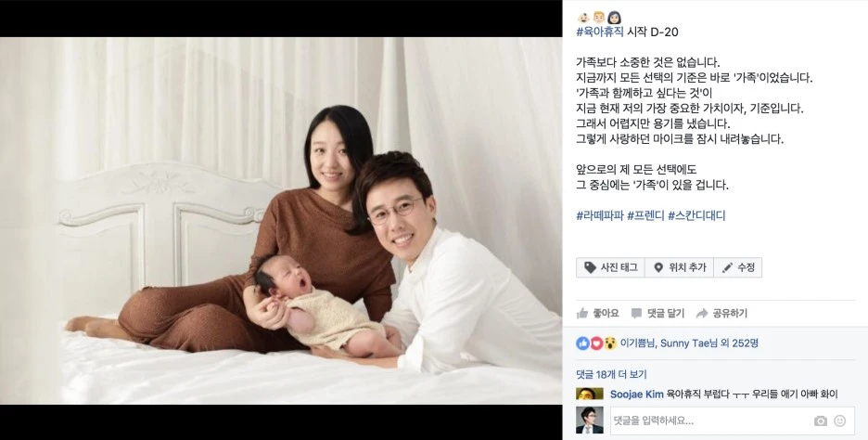Open the #프렌디 hashtag link
The width and height of the screenshot is (868, 440).
click(x=645, y=216)
